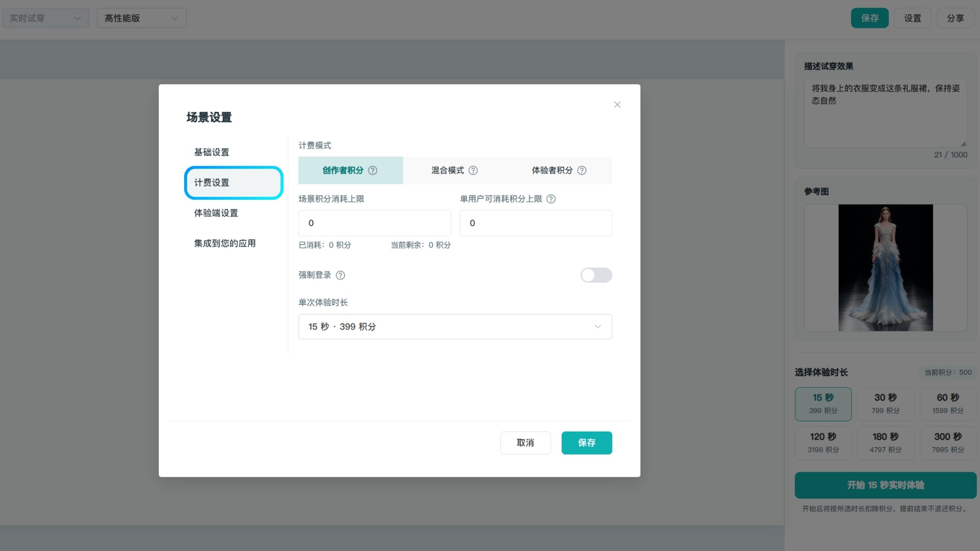The width and height of the screenshot is (980, 551).
Task: Open the 实时试穿 dropdown
Action: (x=46, y=18)
